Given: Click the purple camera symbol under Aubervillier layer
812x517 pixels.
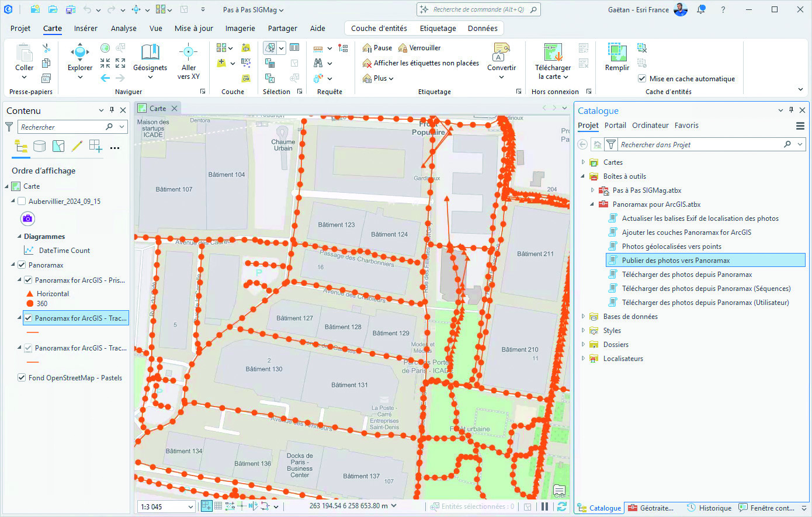Looking at the screenshot, I should (x=27, y=218).
